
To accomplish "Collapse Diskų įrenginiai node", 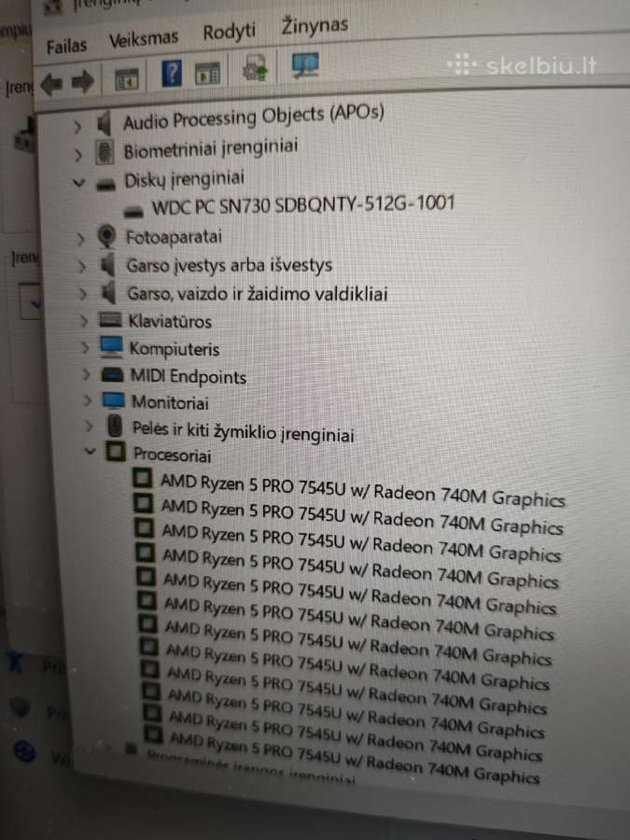I will (78, 183).
